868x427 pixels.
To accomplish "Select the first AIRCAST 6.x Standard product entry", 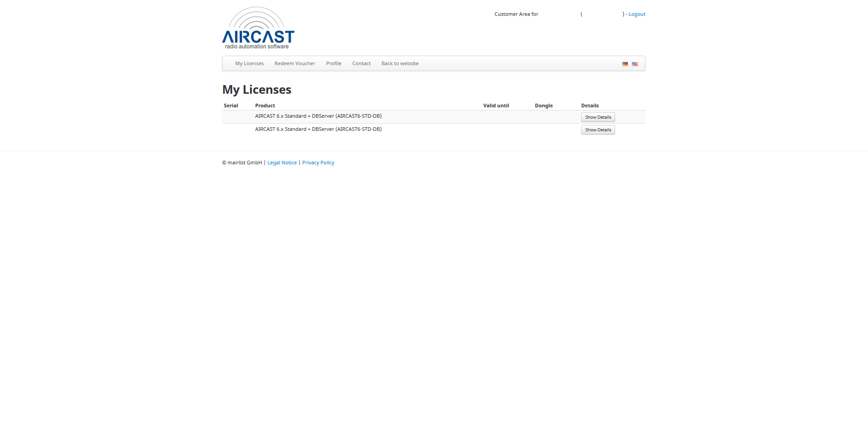I will click(318, 116).
